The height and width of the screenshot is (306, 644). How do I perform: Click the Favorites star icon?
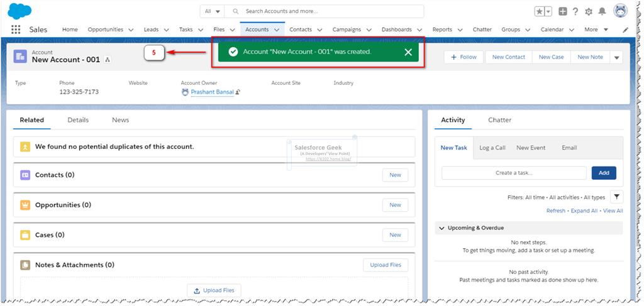539,11
